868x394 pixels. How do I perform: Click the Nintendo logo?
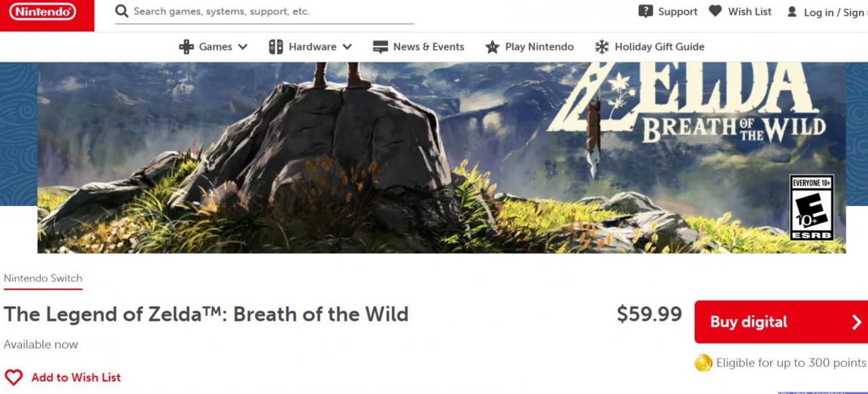click(x=42, y=12)
